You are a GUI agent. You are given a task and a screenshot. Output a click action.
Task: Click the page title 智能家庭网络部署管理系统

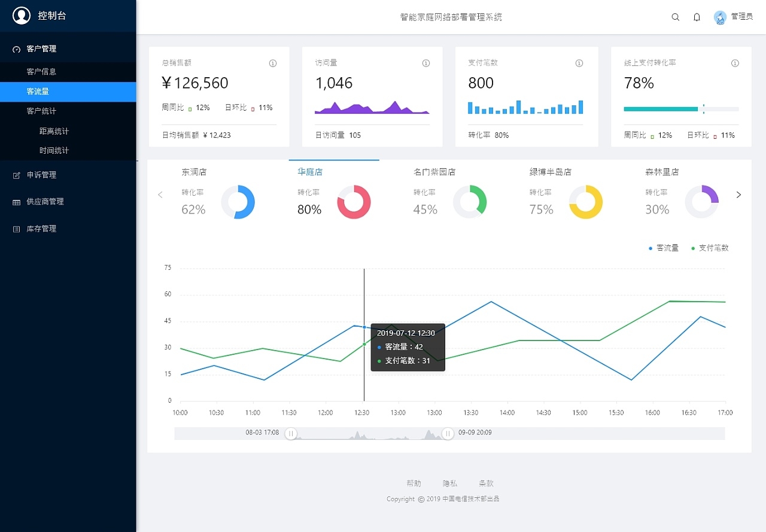click(x=451, y=17)
